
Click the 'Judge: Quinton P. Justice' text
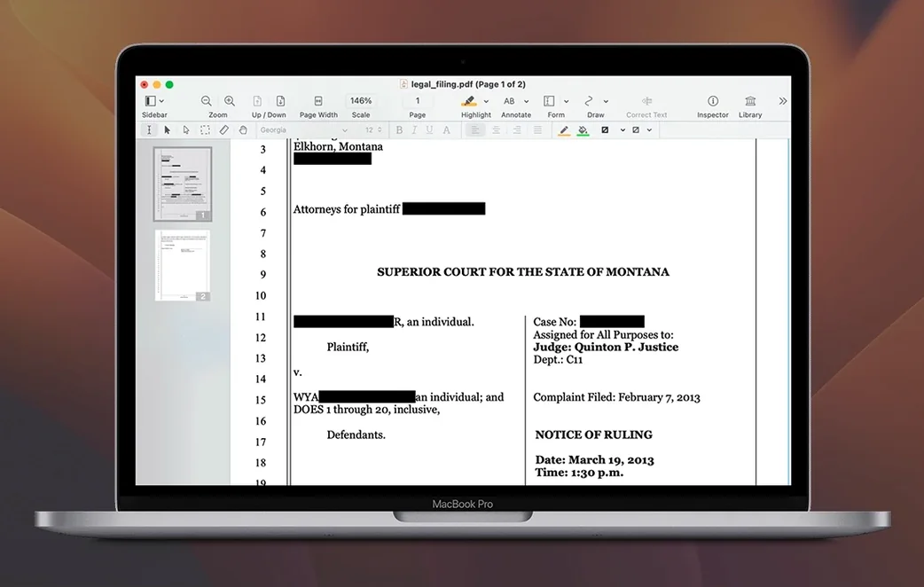point(606,347)
